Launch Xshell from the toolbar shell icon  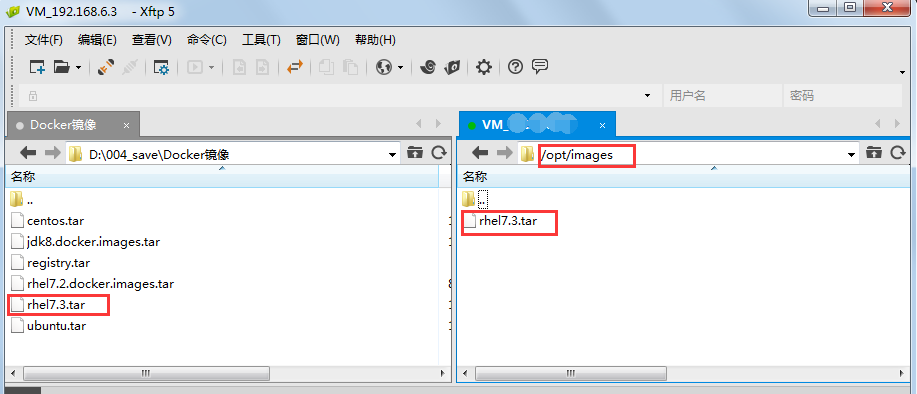pos(428,67)
